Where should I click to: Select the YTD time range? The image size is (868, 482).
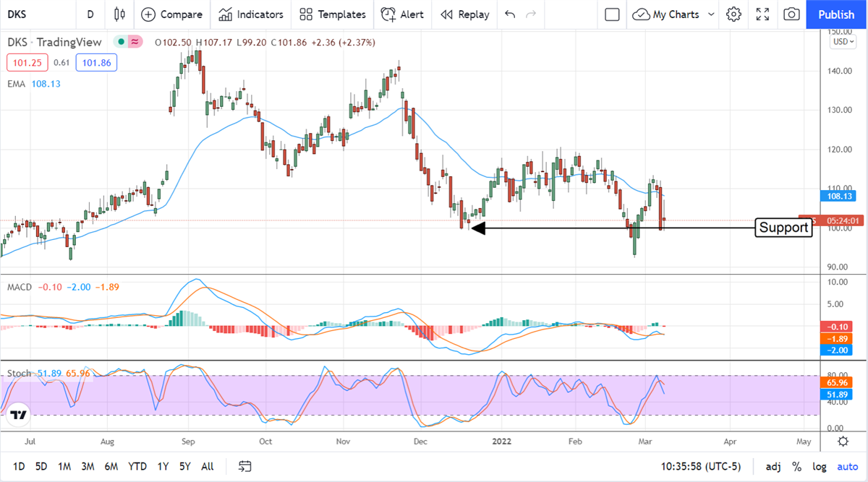click(137, 466)
